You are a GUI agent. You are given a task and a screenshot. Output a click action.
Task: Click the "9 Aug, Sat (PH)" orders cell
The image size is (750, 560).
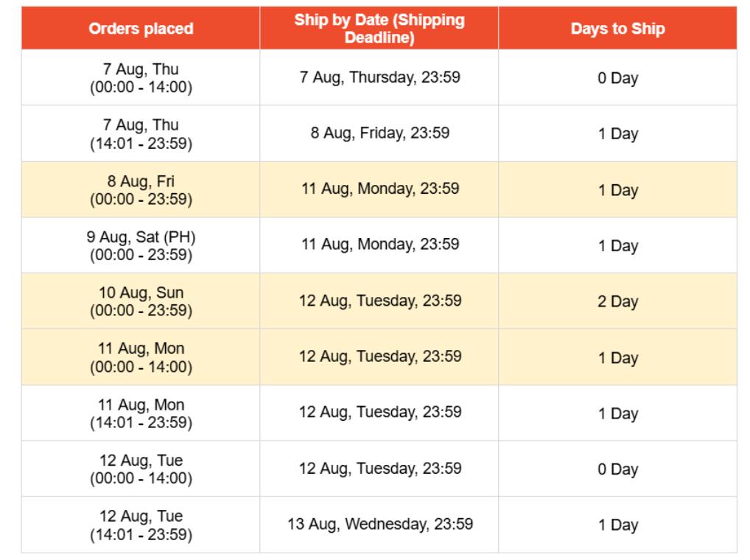(x=141, y=245)
